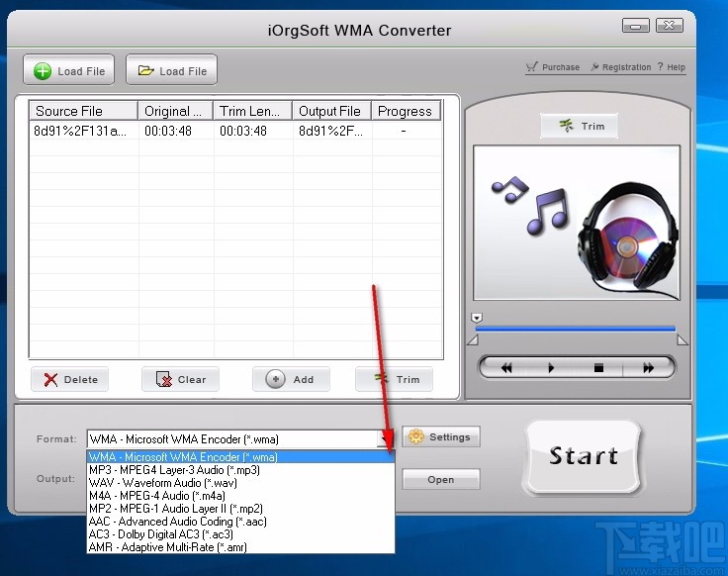
Task: Click the play playback control
Action: pos(551,368)
